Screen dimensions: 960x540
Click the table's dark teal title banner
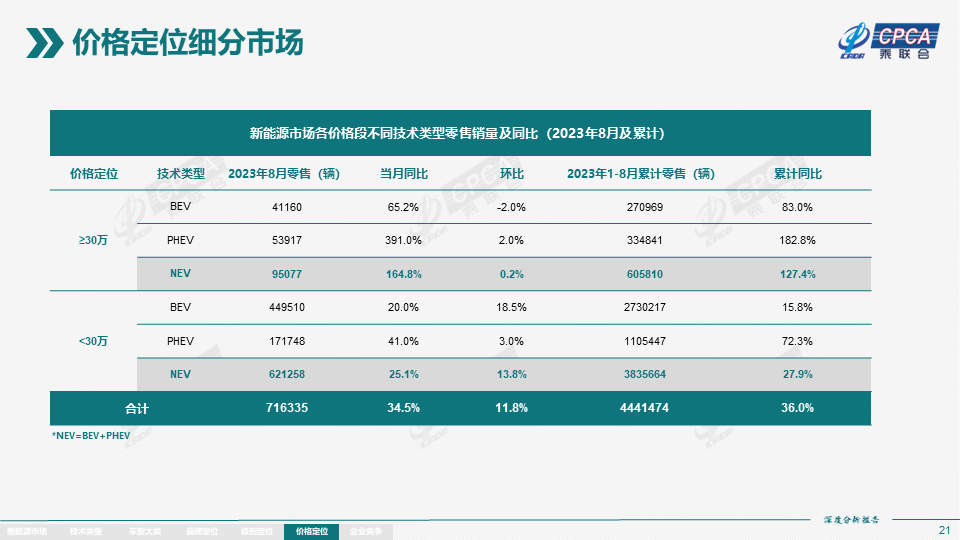tap(460, 133)
